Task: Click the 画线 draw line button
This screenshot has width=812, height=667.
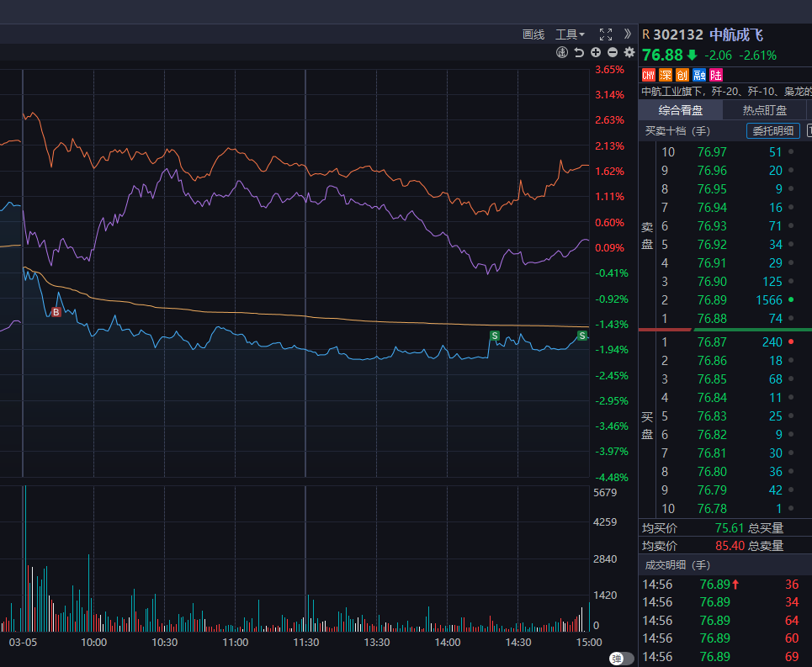Action: (x=533, y=34)
